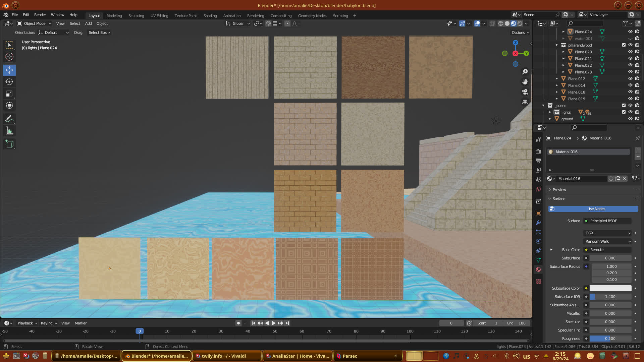Open the Modifiers properties tab (wrench icon)
The image size is (644, 362).
[538, 223]
